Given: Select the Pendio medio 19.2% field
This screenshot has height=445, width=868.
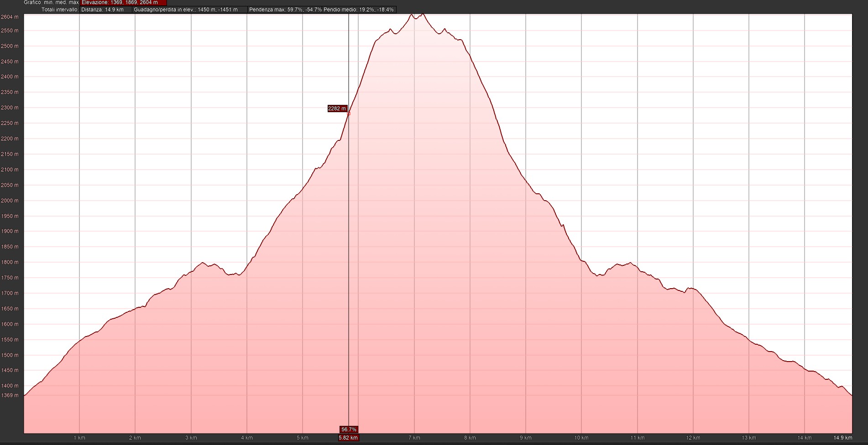Looking at the screenshot, I should coord(359,10).
